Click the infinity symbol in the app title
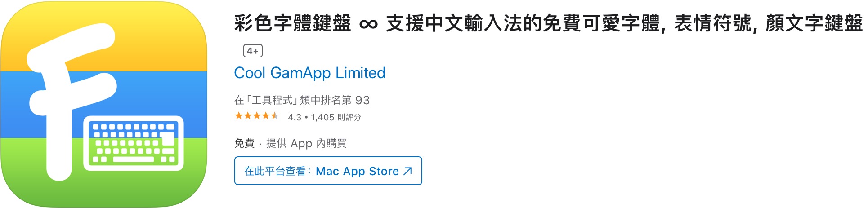This screenshot has height=212, width=868. pyautogui.click(x=368, y=24)
